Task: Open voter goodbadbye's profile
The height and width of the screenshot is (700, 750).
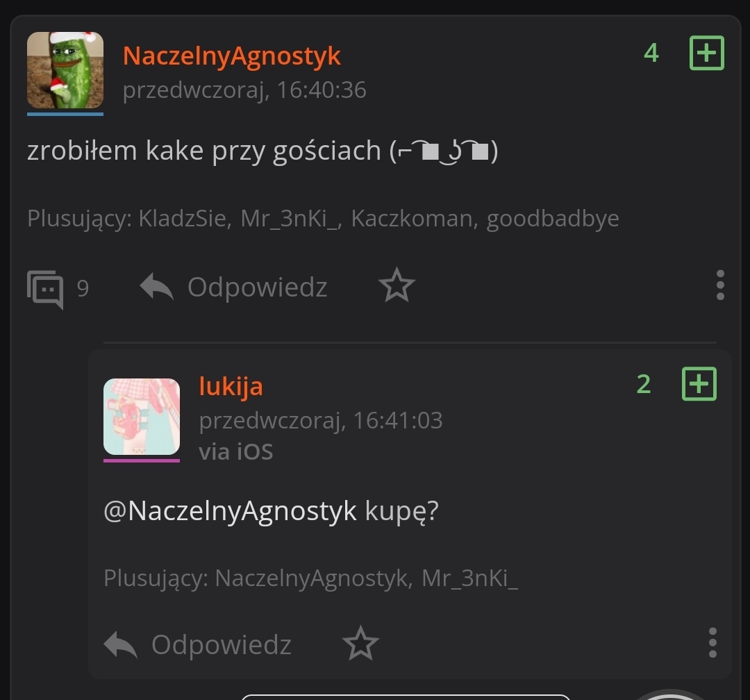Action: [x=553, y=219]
